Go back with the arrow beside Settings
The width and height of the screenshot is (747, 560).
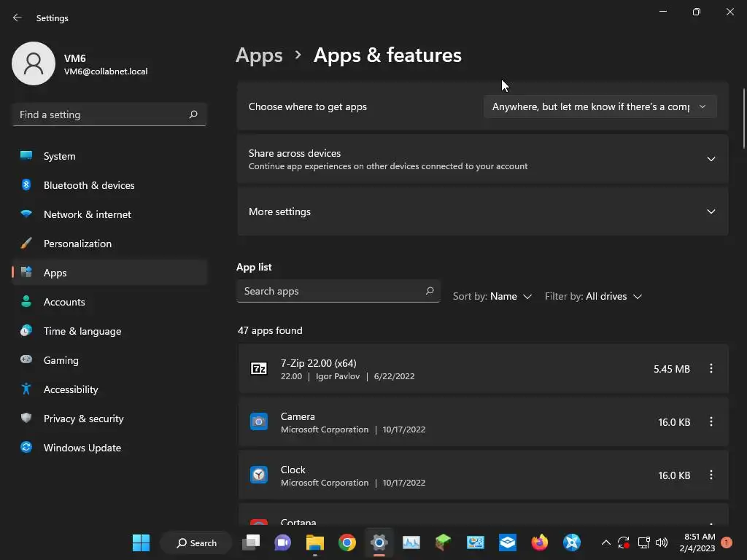tap(18, 18)
